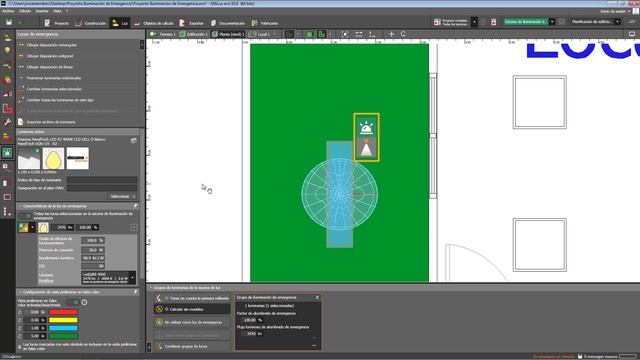Select the wrench maintenance tool in sidebar

tap(7, 122)
